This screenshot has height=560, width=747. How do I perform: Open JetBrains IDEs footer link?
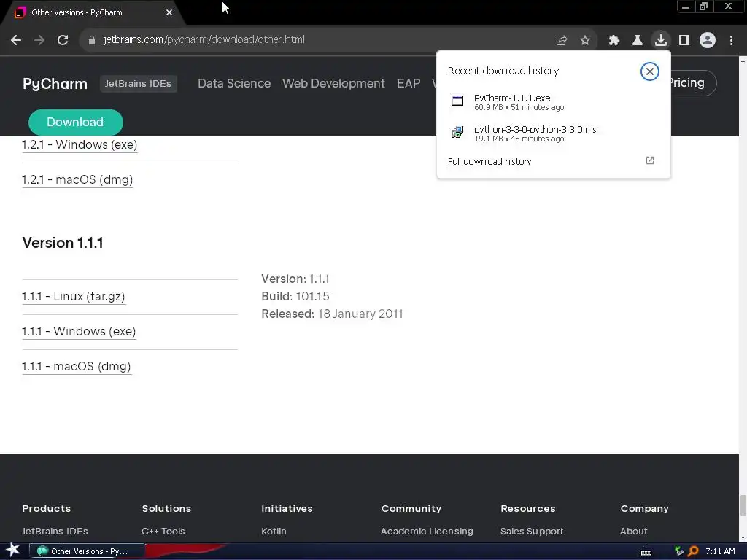[x=55, y=531]
